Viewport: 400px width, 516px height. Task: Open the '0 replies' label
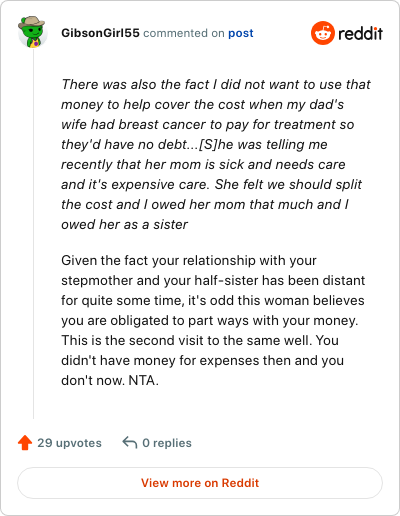(x=167, y=443)
